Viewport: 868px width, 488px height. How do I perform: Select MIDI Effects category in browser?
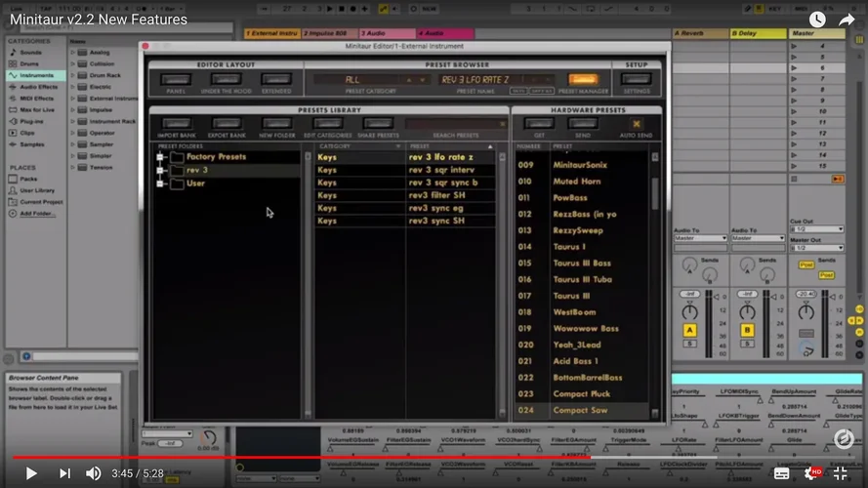[36, 99]
